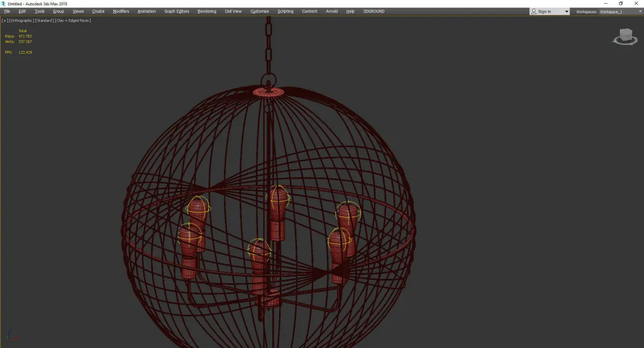Open the Modifiers menu

pos(121,11)
